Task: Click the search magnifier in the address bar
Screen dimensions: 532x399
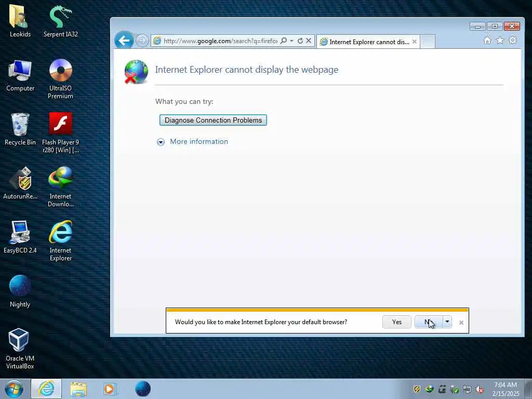Action: click(284, 41)
